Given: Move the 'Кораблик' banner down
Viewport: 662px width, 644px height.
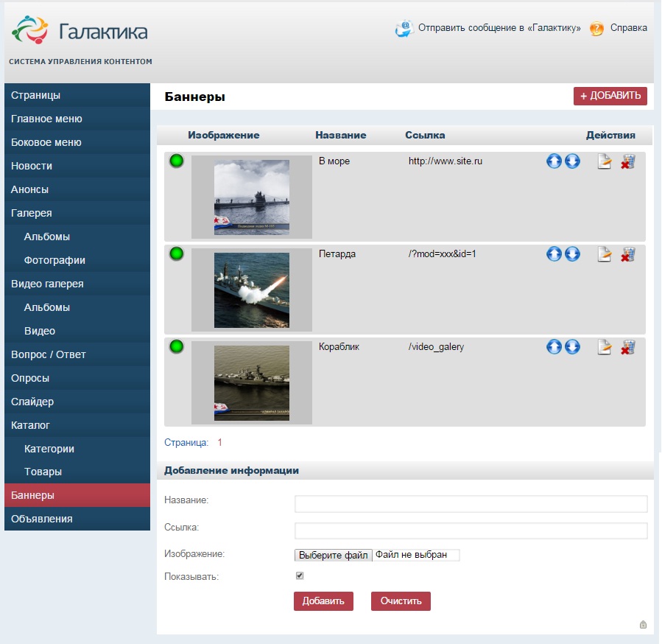Looking at the screenshot, I should 572,347.
